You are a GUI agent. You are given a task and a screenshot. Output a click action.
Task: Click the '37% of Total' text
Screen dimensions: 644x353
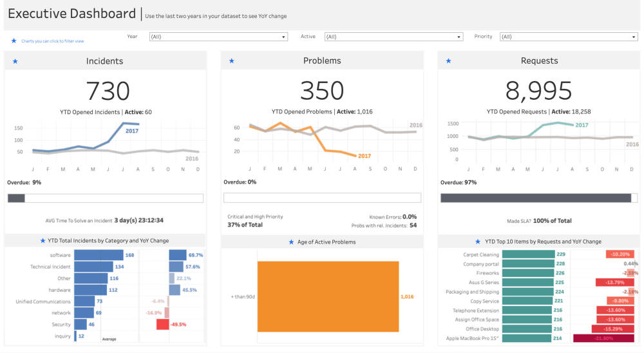245,225
